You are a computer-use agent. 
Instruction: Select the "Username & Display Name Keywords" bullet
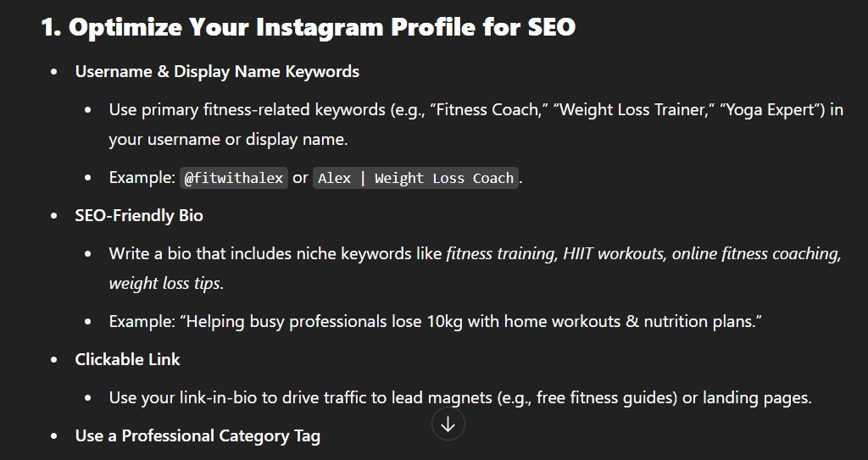(x=217, y=71)
